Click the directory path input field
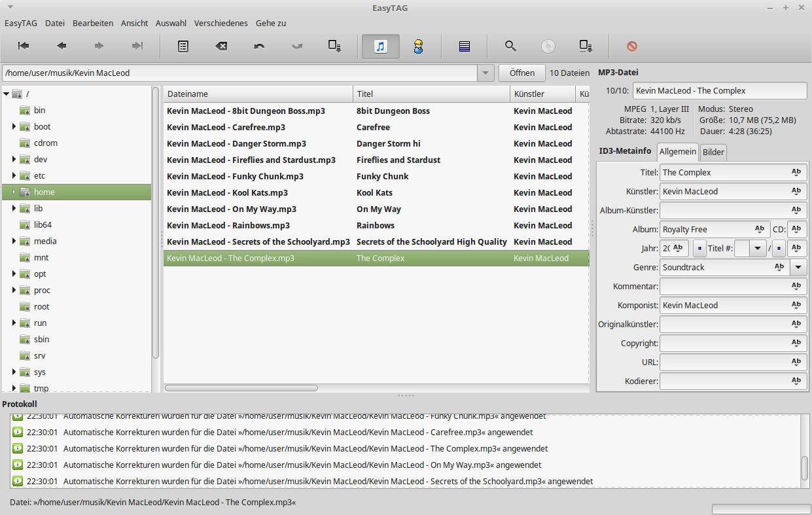This screenshot has width=812, height=515. tap(240, 73)
